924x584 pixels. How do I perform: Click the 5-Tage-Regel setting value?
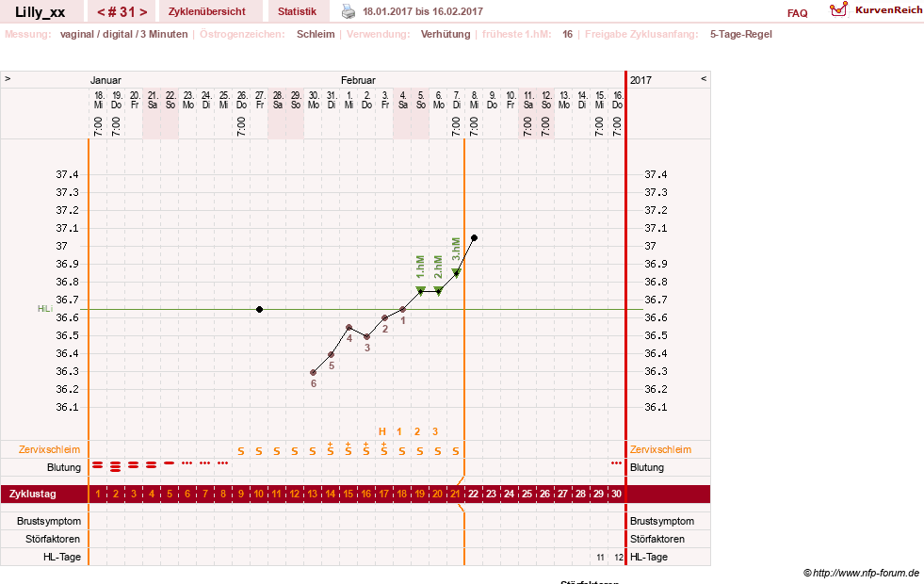coord(740,34)
